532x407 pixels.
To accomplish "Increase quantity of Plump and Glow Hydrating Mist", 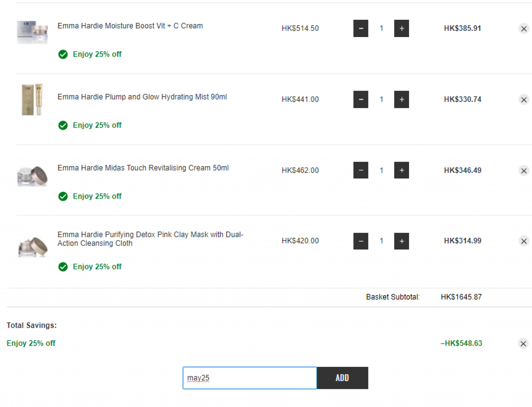I will (x=401, y=99).
